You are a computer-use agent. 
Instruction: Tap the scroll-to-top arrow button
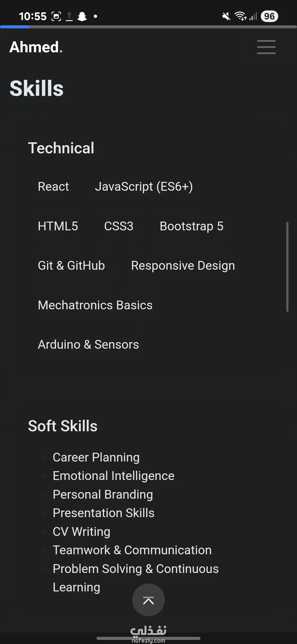point(148,600)
